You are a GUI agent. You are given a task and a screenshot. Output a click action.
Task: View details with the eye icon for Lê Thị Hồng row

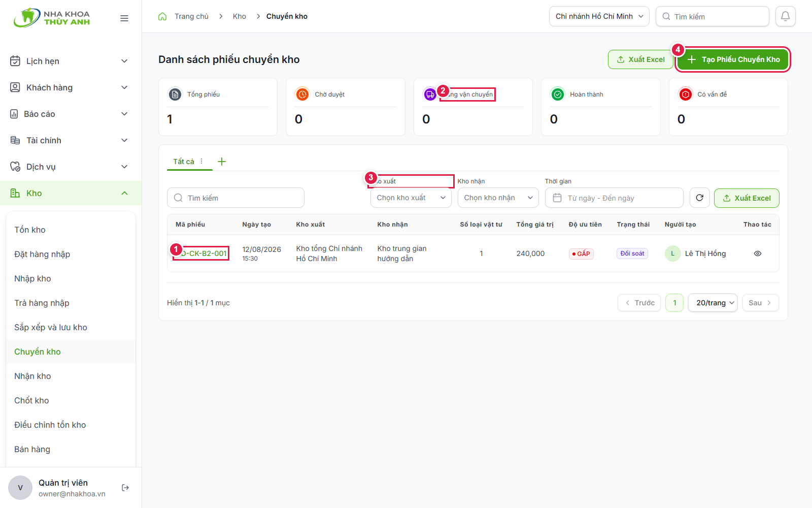pos(758,253)
